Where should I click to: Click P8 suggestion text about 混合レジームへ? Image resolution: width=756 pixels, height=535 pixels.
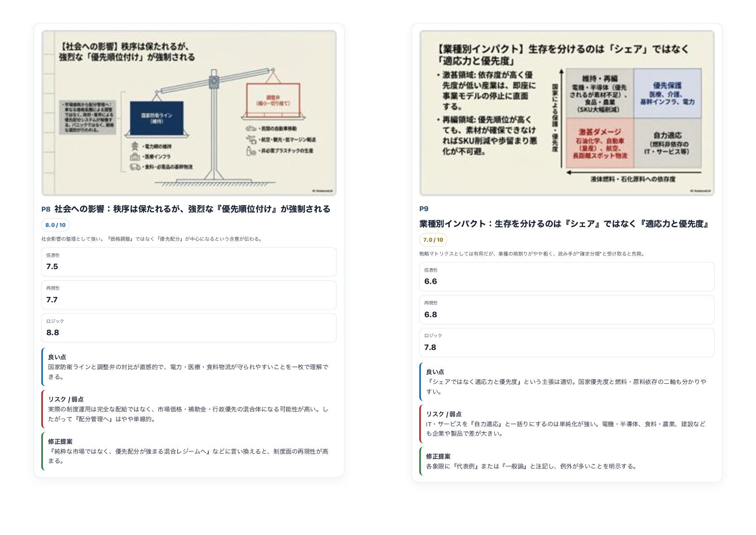point(188,456)
